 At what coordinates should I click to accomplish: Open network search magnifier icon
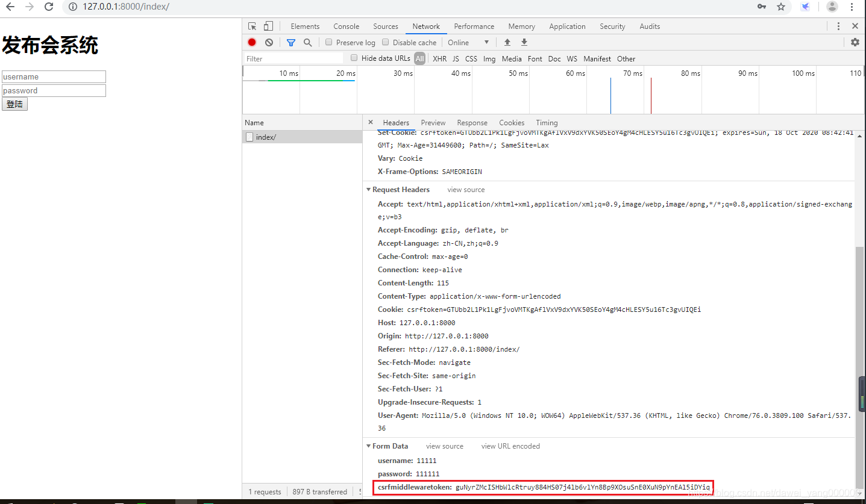[308, 42]
